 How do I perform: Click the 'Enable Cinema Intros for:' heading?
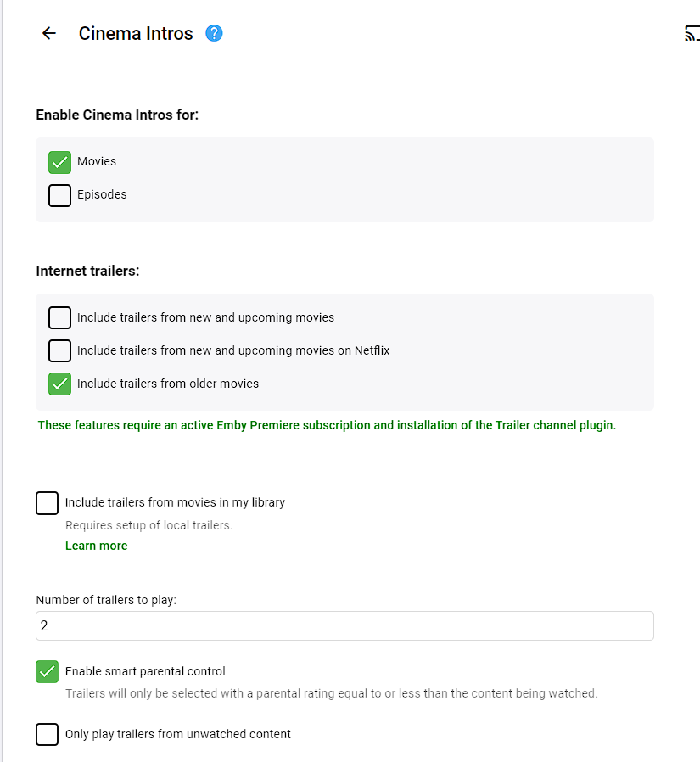click(117, 115)
